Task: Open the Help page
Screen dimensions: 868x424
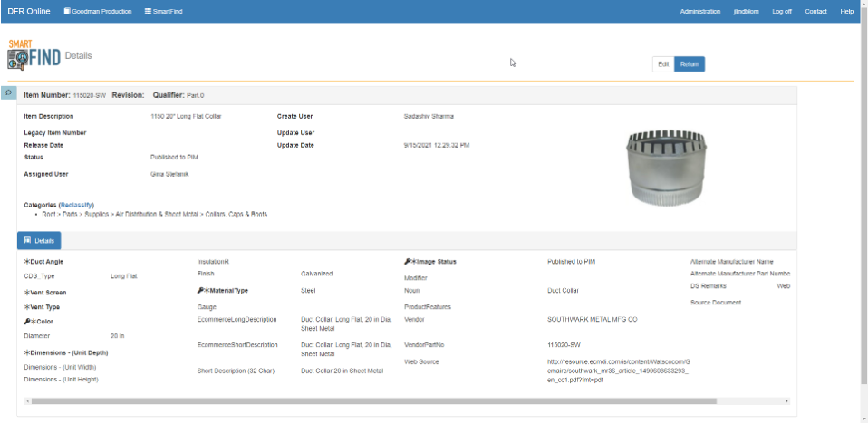Action: click(846, 11)
